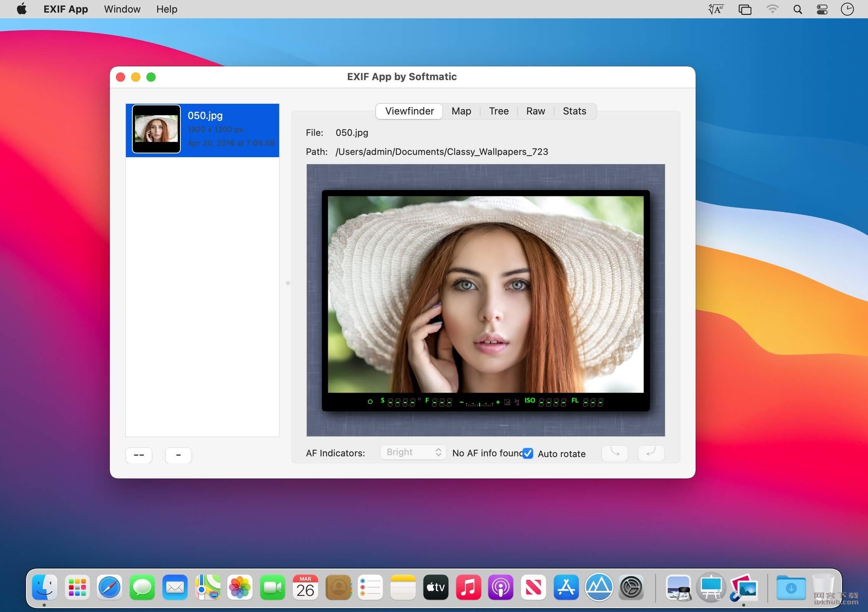The width and height of the screenshot is (868, 612).
Task: Open Control Center in menu bar
Action: point(822,9)
